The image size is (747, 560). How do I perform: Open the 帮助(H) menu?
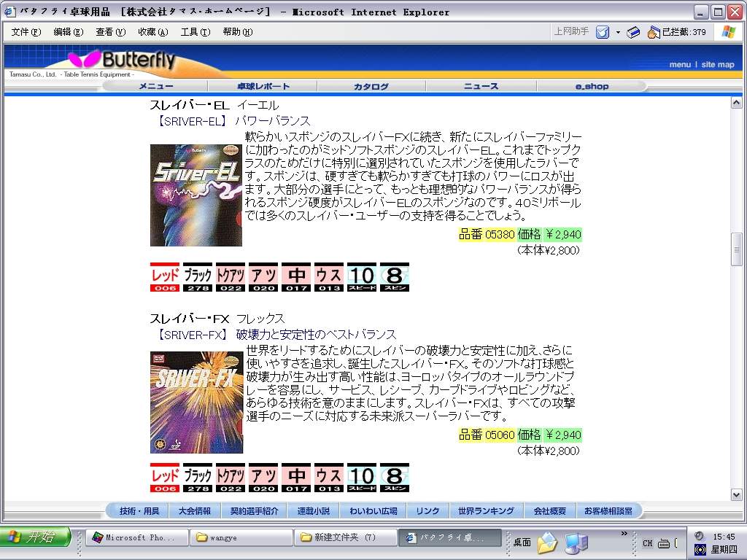(238, 32)
